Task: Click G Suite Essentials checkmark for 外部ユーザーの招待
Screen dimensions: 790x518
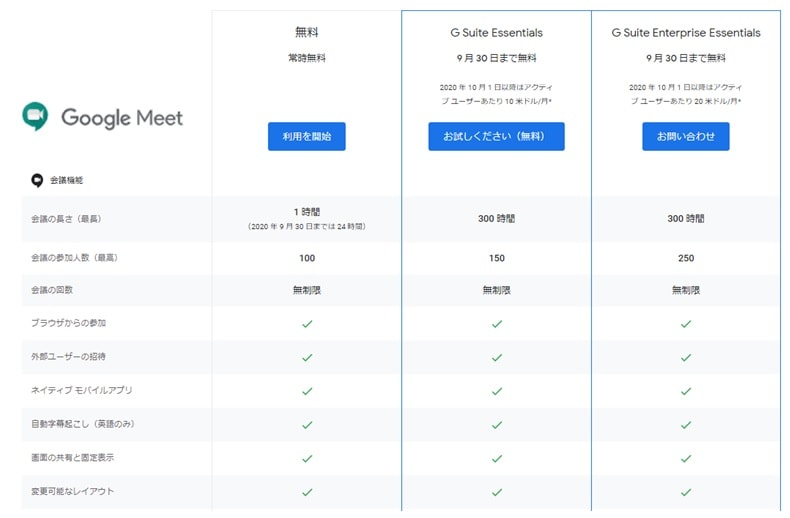Action: 496,357
